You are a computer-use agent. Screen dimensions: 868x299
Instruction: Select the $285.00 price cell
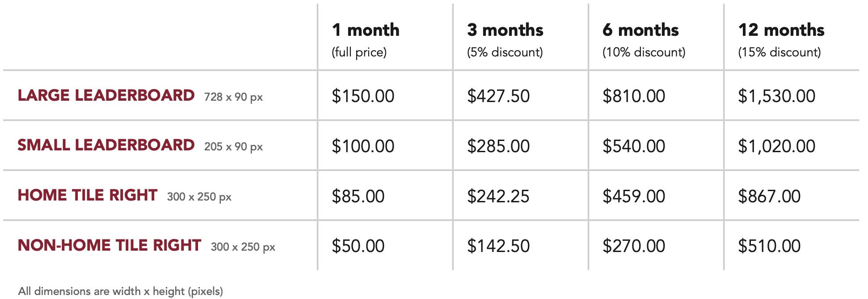(x=498, y=146)
